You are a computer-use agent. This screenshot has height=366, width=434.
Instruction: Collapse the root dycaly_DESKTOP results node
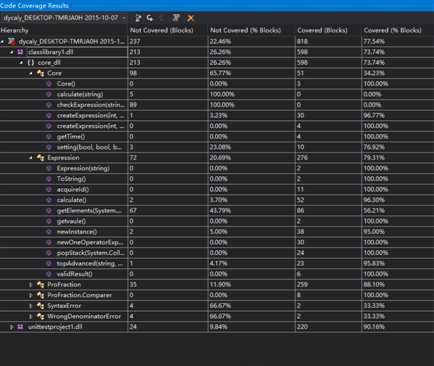coord(3,42)
